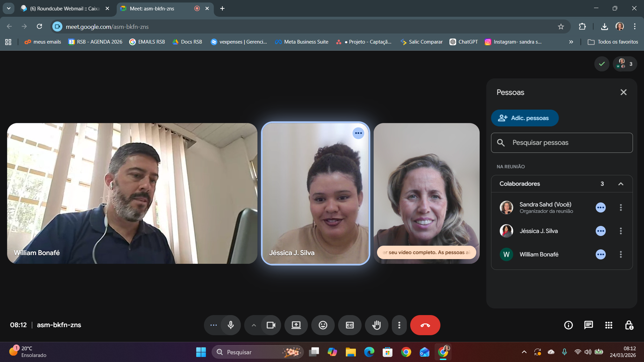The width and height of the screenshot is (644, 362).
Task: Switch to the Roundcube Webmail tab
Action: [x=64, y=8]
